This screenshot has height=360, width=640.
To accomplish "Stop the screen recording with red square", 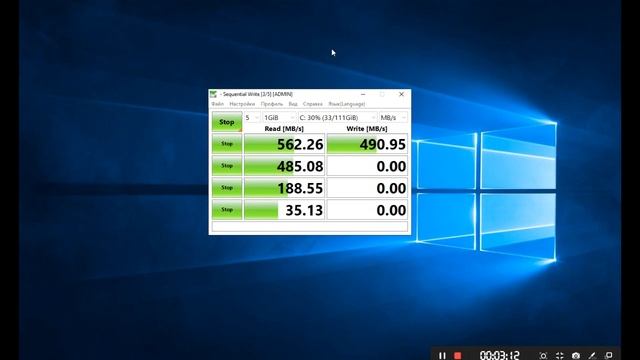I will tap(458, 356).
